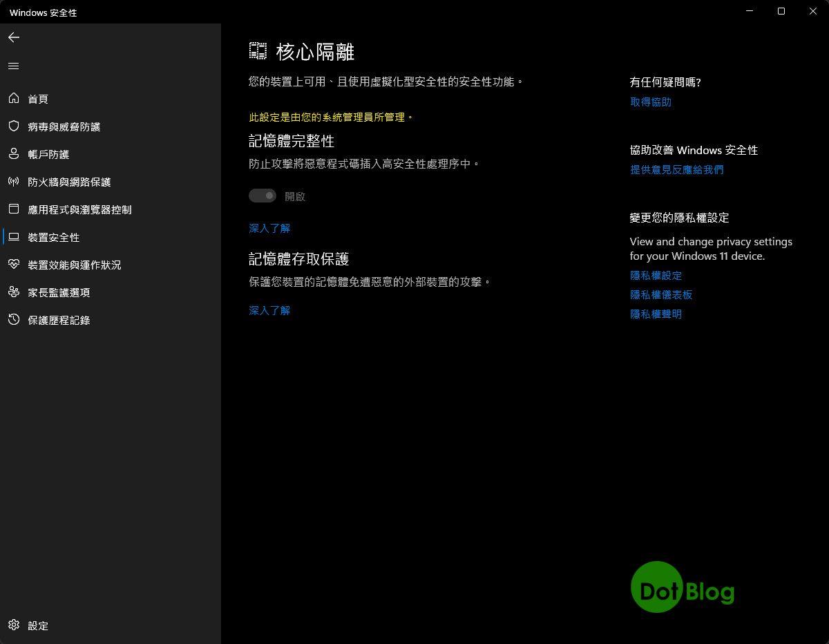
Task: Close the Windows 安全性 window
Action: click(x=813, y=11)
